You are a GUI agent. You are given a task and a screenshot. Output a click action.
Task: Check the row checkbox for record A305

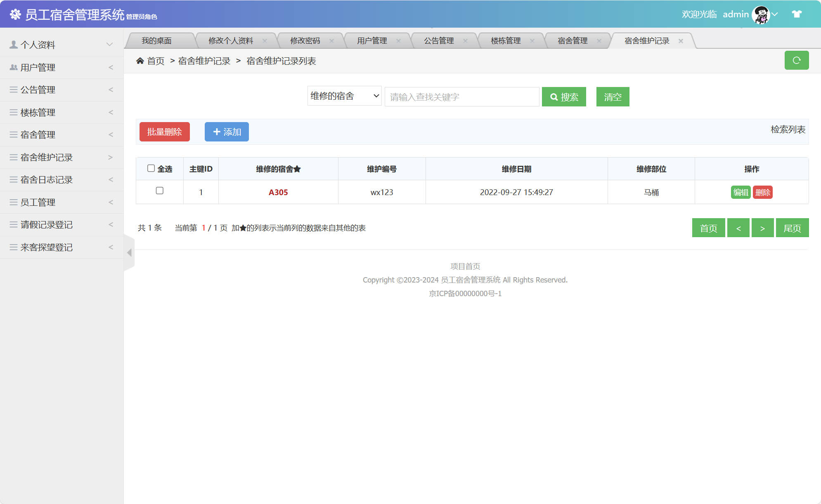click(159, 191)
